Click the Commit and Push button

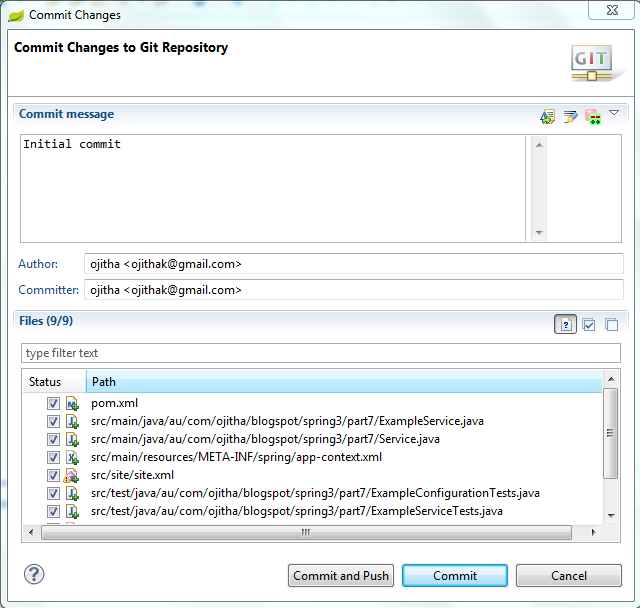[x=341, y=576]
